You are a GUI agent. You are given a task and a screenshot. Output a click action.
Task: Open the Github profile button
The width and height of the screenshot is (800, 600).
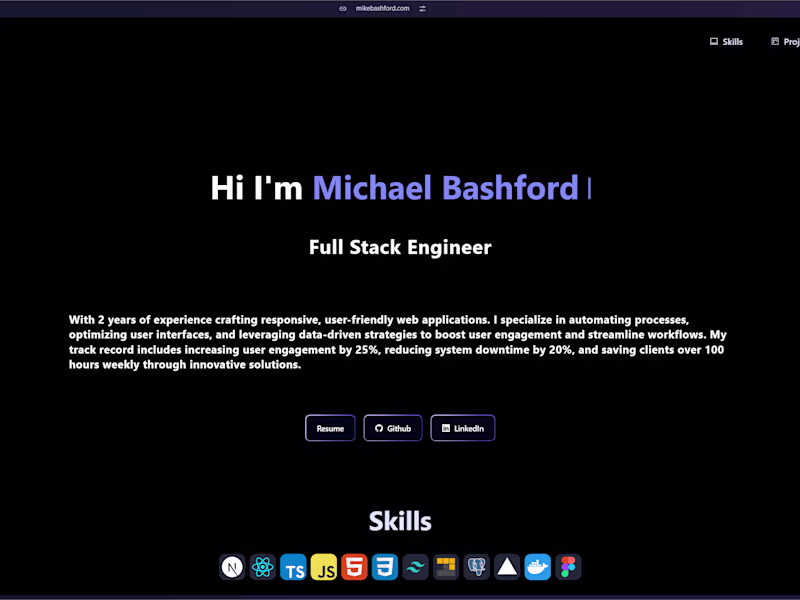pyautogui.click(x=392, y=428)
